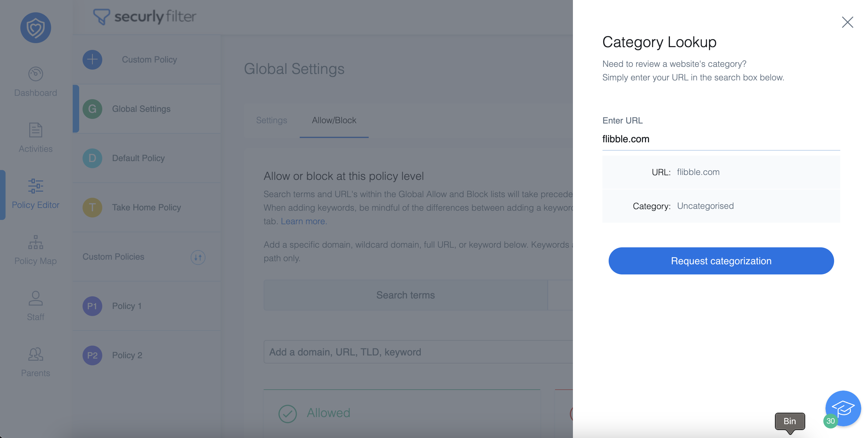868x438 pixels.
Task: Click the Dashboard label in sidebar
Action: tap(35, 93)
